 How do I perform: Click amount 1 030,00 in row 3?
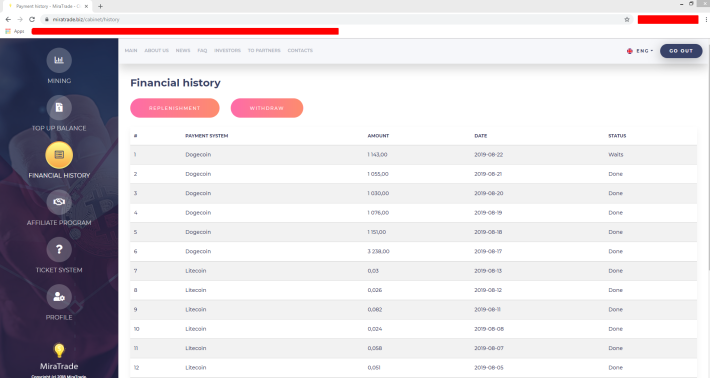pyautogui.click(x=378, y=193)
